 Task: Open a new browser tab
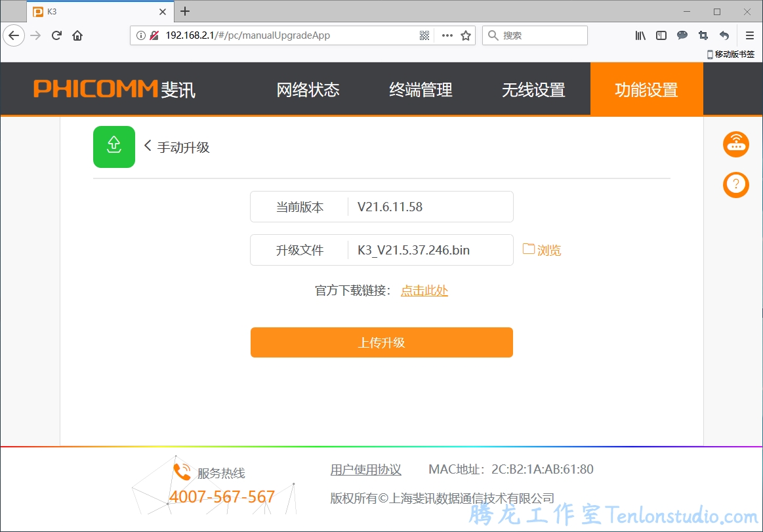[x=185, y=11]
